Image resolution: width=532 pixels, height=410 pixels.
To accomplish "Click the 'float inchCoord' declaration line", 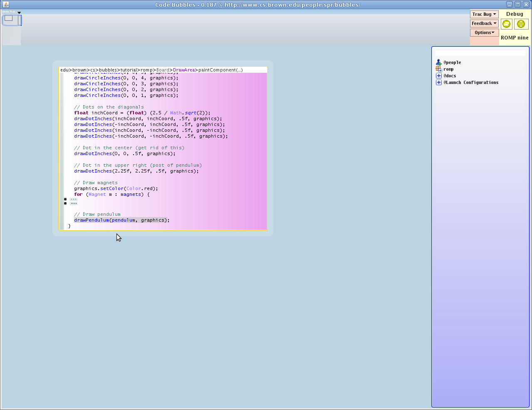I will [x=142, y=113].
